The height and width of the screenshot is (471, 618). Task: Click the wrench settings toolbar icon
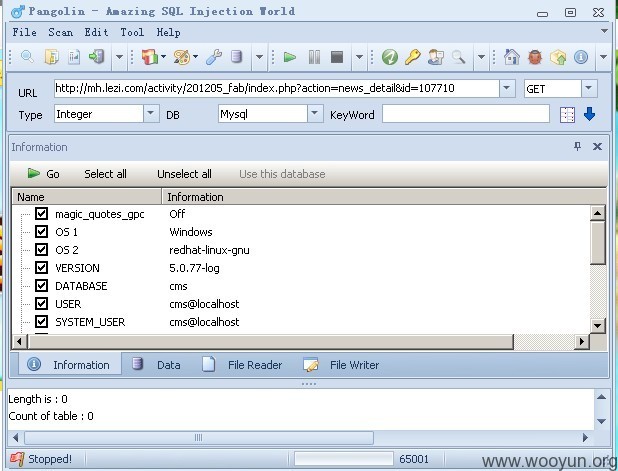pyautogui.click(x=214, y=57)
